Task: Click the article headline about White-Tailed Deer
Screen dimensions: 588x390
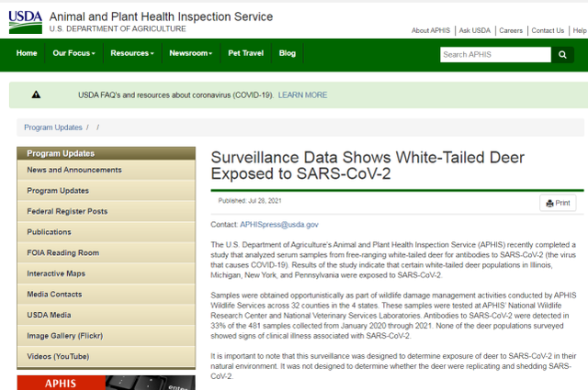Action: pyautogui.click(x=367, y=165)
